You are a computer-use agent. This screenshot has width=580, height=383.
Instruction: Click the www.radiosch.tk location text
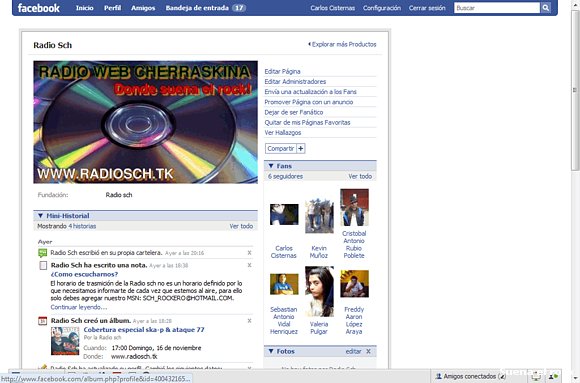point(134,356)
